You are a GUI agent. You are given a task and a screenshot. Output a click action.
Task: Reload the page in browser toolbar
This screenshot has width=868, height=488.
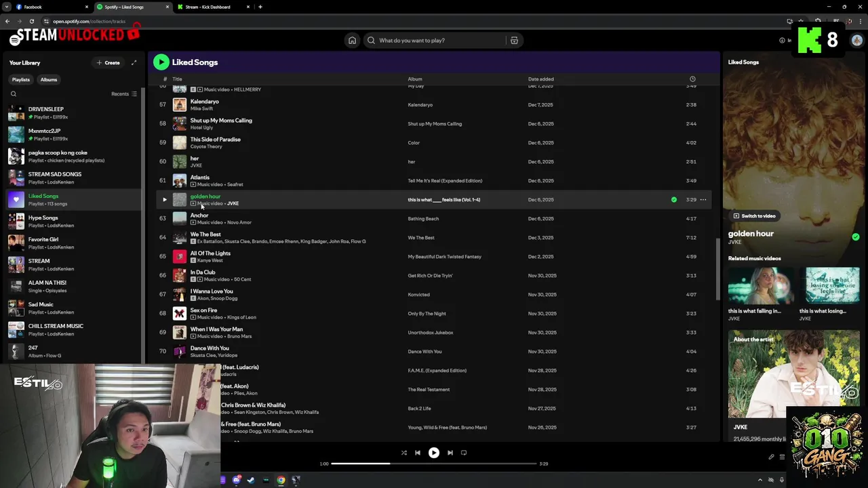(x=31, y=21)
